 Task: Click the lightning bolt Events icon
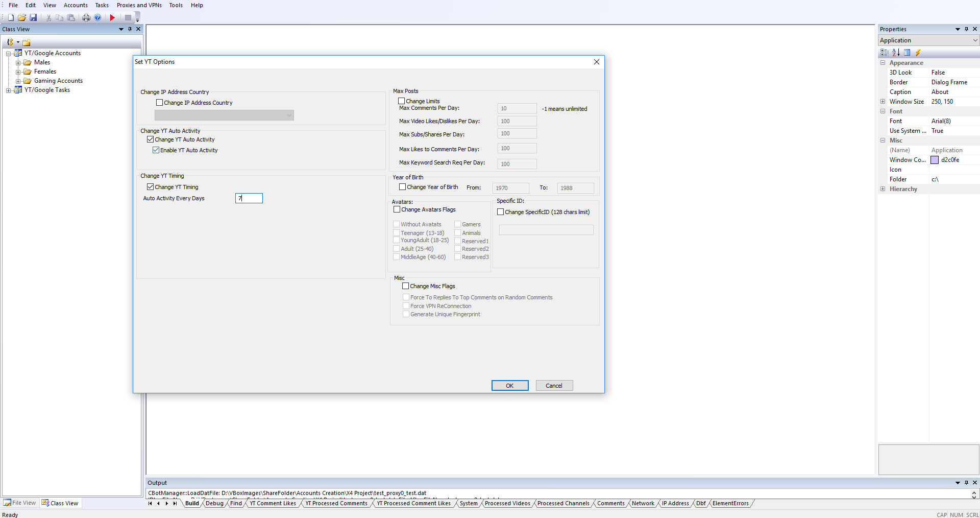coord(918,53)
